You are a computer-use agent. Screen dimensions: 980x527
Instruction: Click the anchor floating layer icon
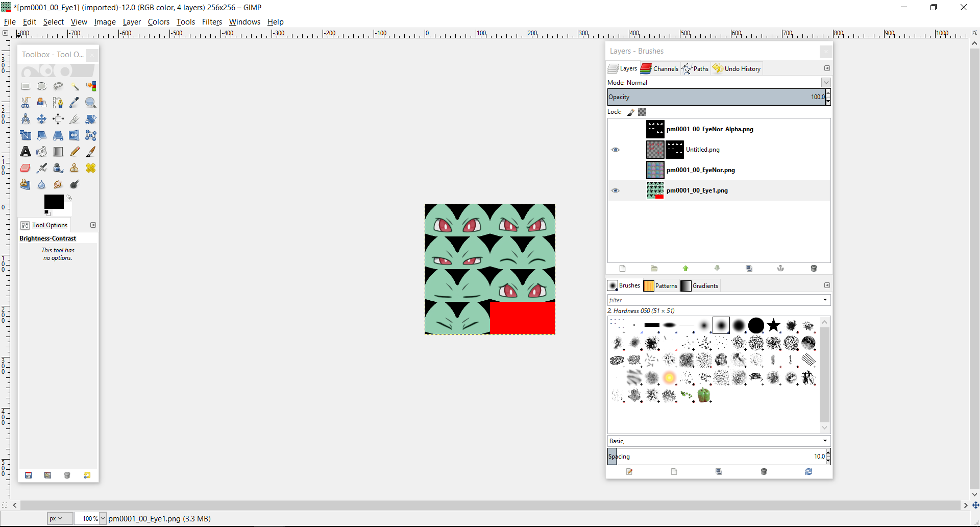(780, 269)
